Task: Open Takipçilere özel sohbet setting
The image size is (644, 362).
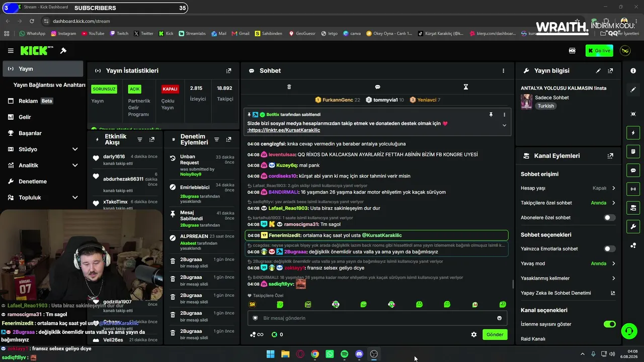Action: tap(568, 203)
